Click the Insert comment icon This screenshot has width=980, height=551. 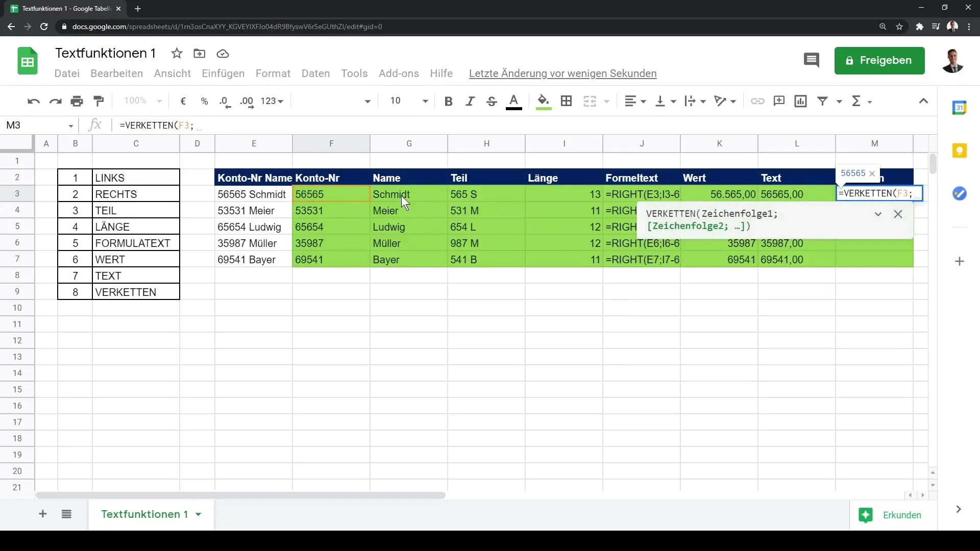(x=779, y=101)
